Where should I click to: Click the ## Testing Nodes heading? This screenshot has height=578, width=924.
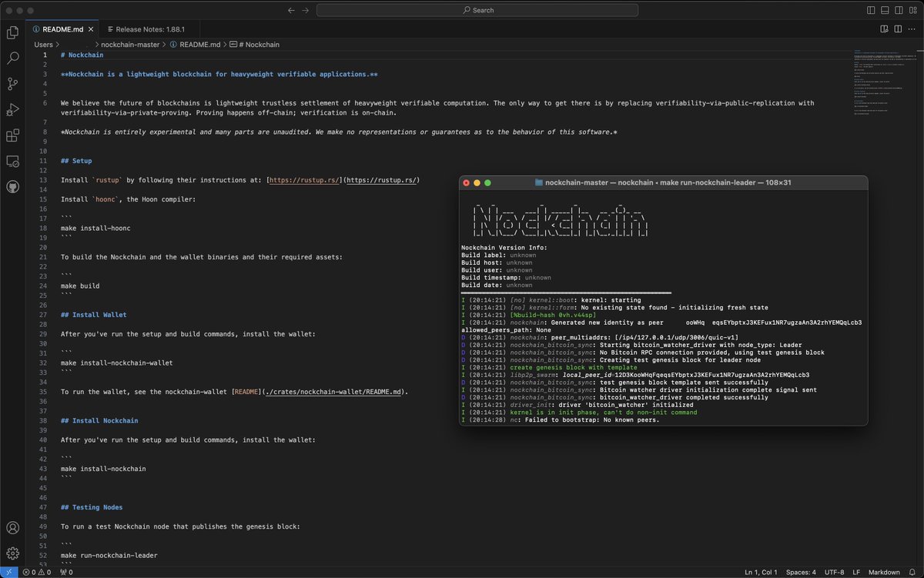pyautogui.click(x=92, y=507)
